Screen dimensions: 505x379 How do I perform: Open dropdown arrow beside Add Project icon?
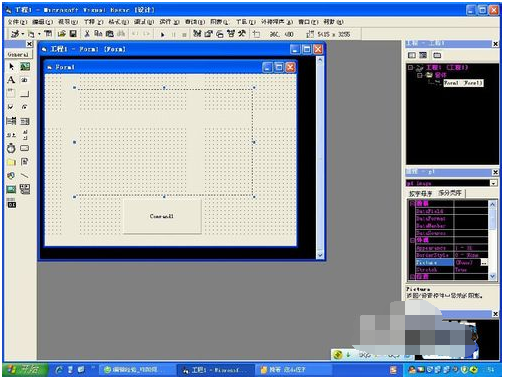(x=22, y=34)
